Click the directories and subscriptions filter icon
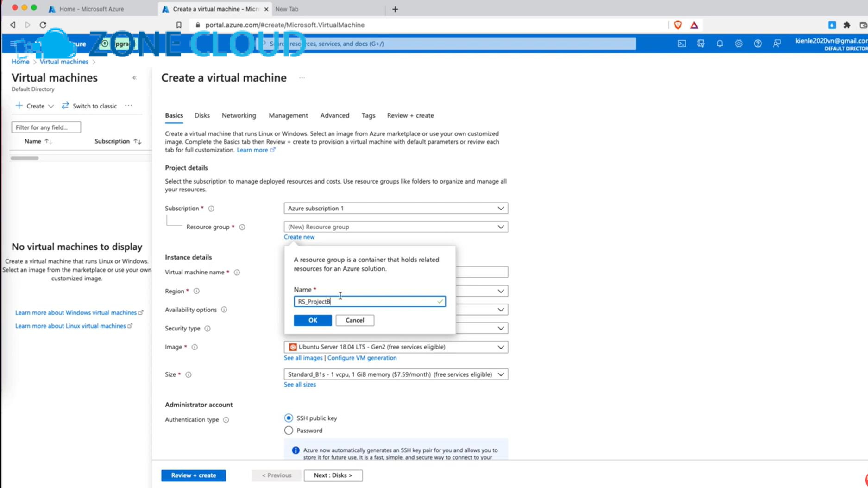Viewport: 868px width, 488px height. [x=700, y=44]
